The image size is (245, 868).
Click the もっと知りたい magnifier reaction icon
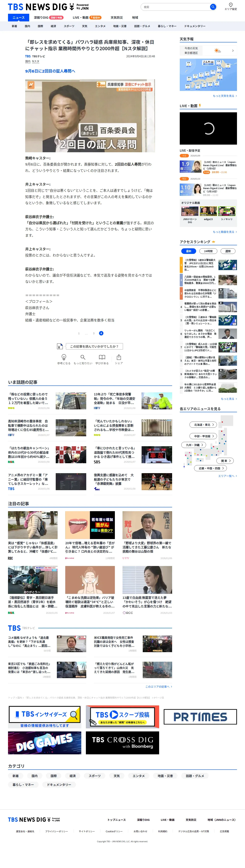pyautogui.click(x=83, y=357)
